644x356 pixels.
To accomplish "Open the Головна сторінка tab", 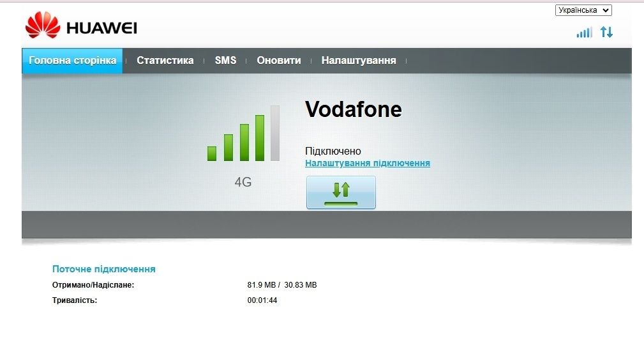I will click(x=72, y=61).
